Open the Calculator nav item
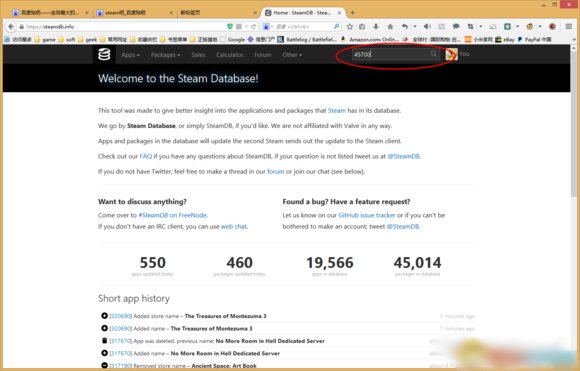This screenshot has height=371, width=580. (x=230, y=55)
